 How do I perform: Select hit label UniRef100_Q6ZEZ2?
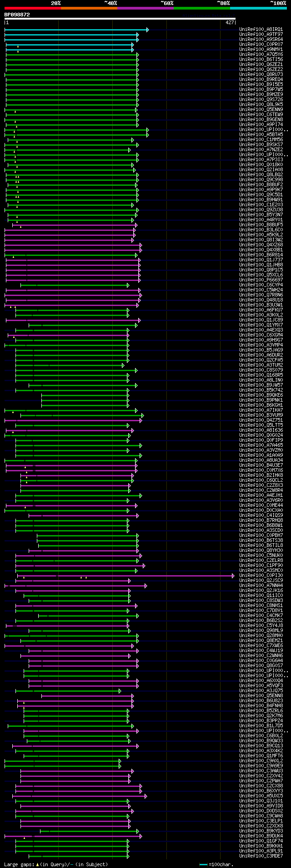tap(261, 70)
